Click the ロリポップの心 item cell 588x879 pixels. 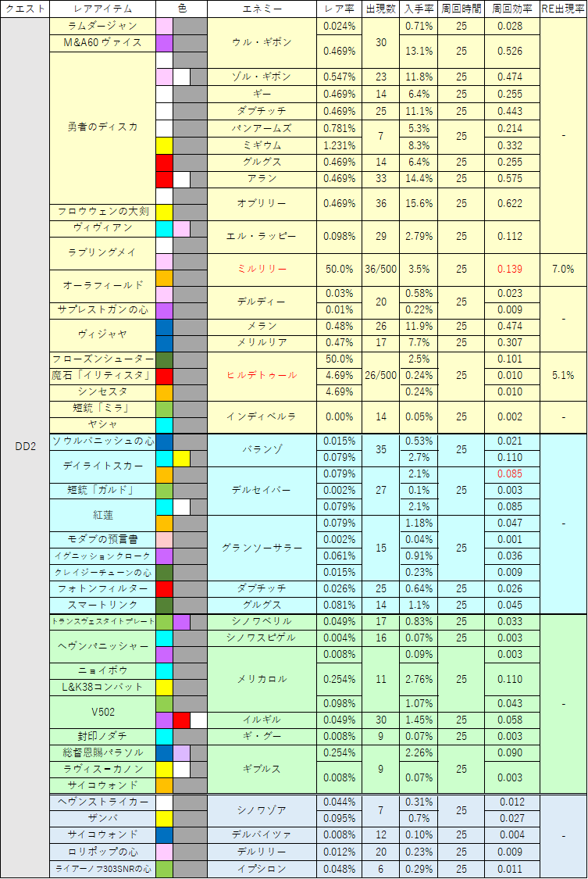click(102, 852)
